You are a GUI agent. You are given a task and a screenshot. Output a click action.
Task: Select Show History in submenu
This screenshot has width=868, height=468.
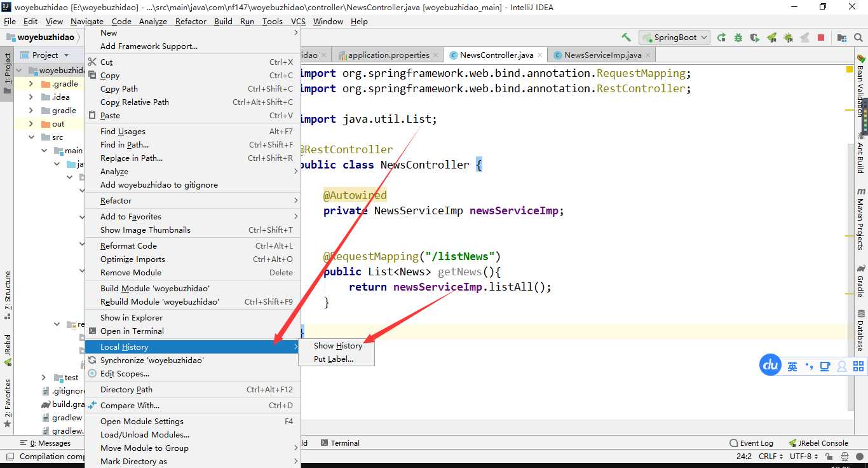(x=337, y=346)
